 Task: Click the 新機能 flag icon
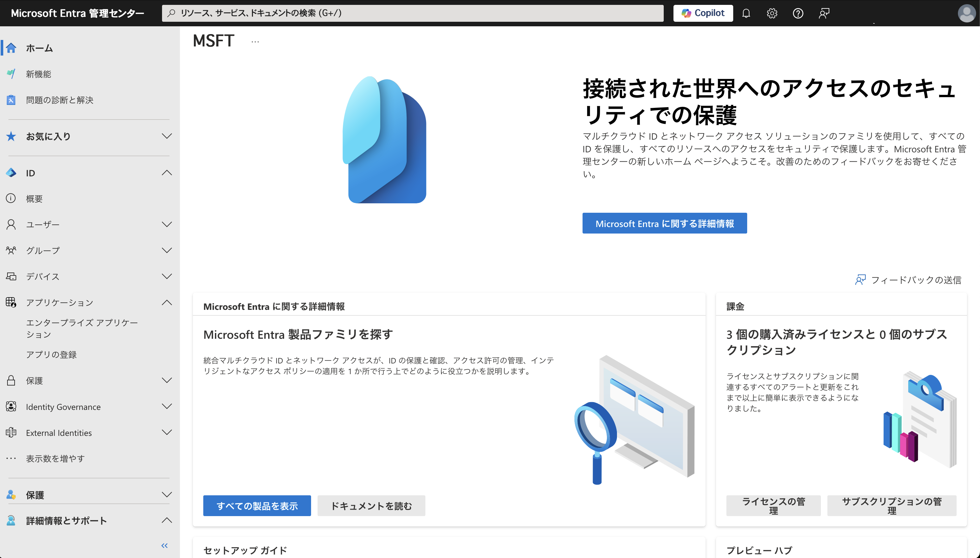[x=11, y=74]
